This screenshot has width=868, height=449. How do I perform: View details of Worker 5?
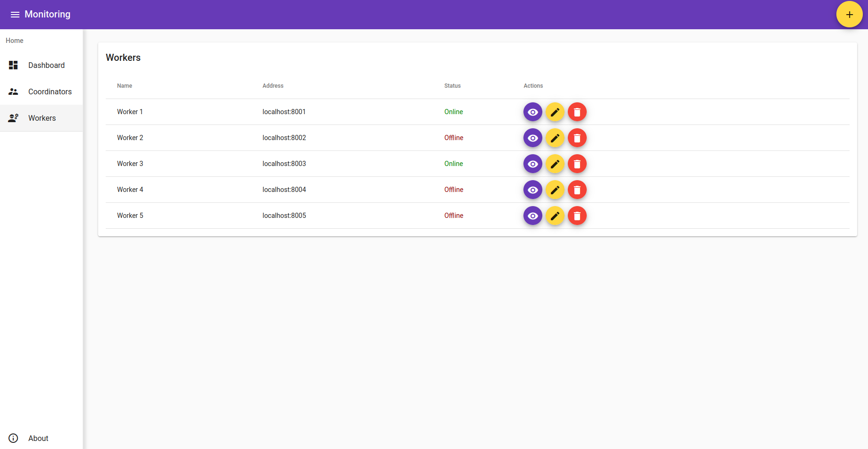click(532, 216)
